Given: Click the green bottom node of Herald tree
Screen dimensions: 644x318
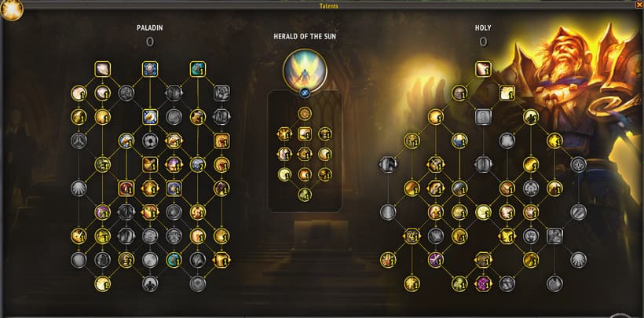Looking at the screenshot, I should point(305,195).
